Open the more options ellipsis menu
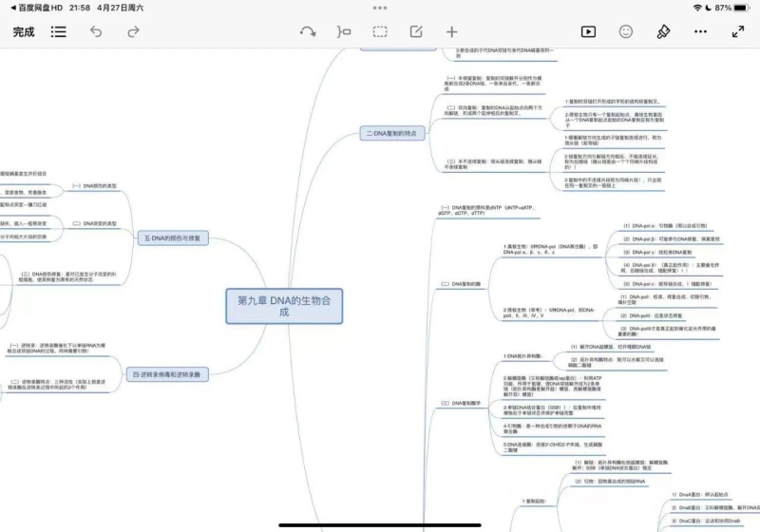Screen dimensions: 760x532 point(700,32)
